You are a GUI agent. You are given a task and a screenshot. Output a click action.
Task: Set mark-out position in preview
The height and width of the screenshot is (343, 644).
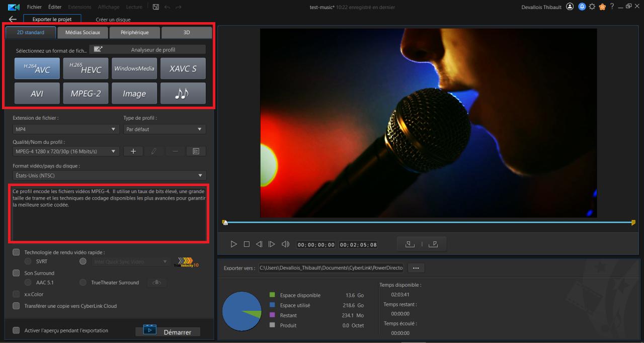click(x=433, y=244)
